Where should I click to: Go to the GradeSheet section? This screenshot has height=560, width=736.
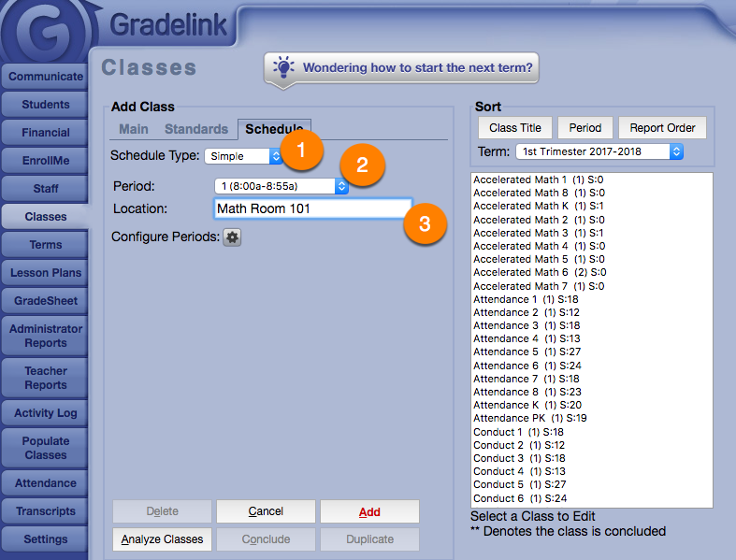pyautogui.click(x=46, y=301)
